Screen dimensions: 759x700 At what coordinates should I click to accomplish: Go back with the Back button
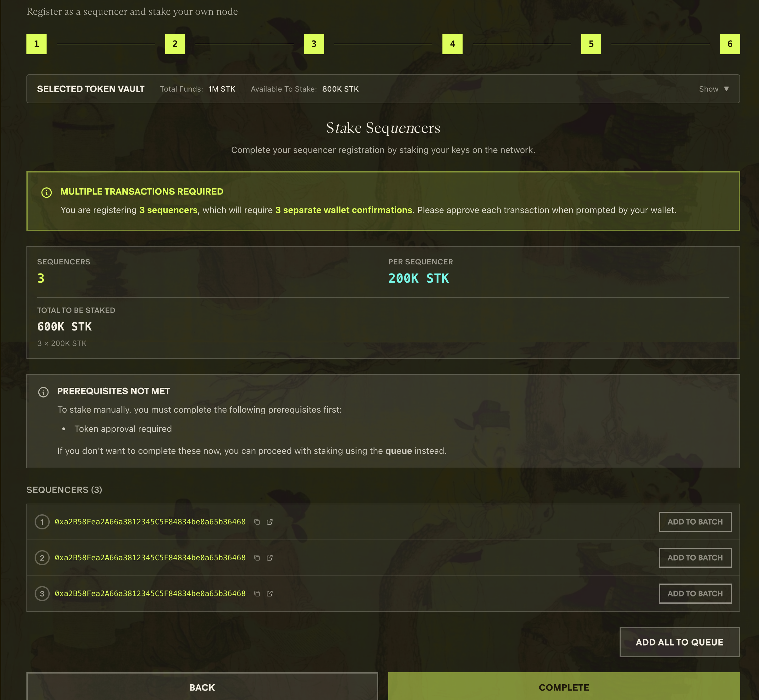202,687
